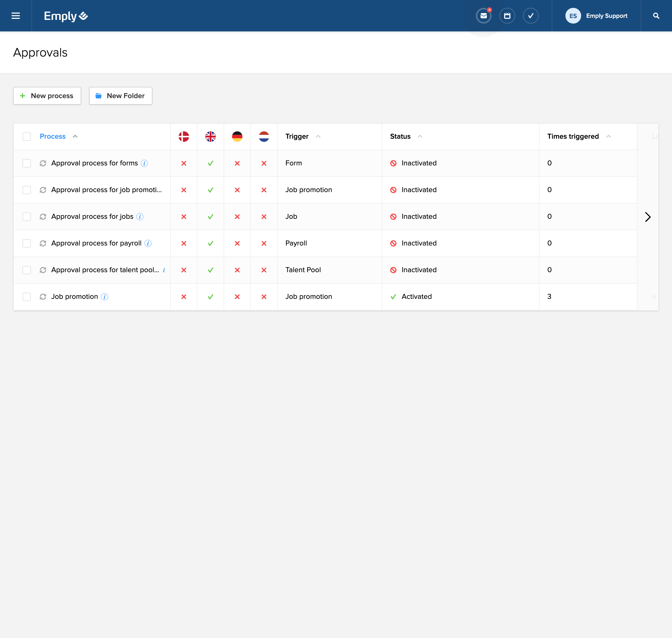This screenshot has height=638, width=672.
Task: Sort by Times triggered column arrow
Action: click(x=608, y=136)
